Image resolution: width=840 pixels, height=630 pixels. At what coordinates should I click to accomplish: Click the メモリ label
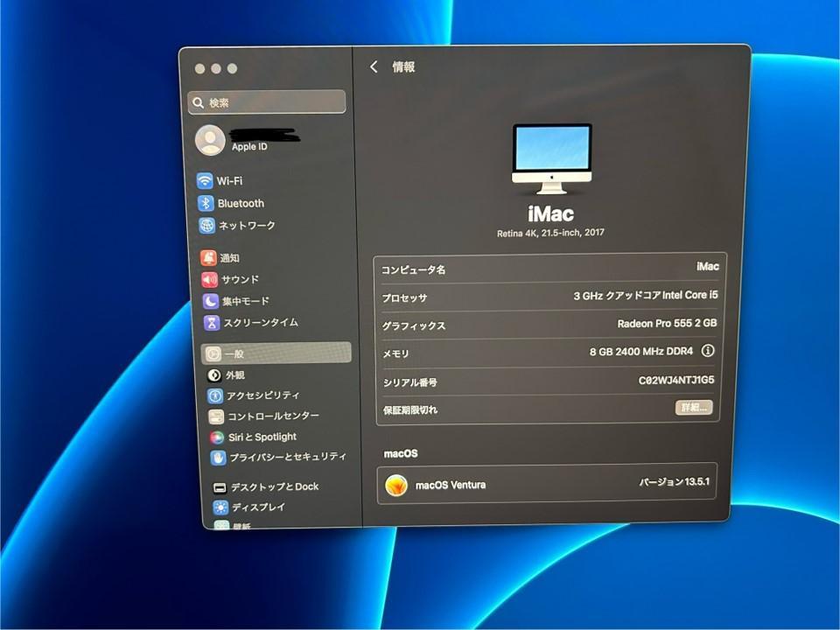(395, 353)
